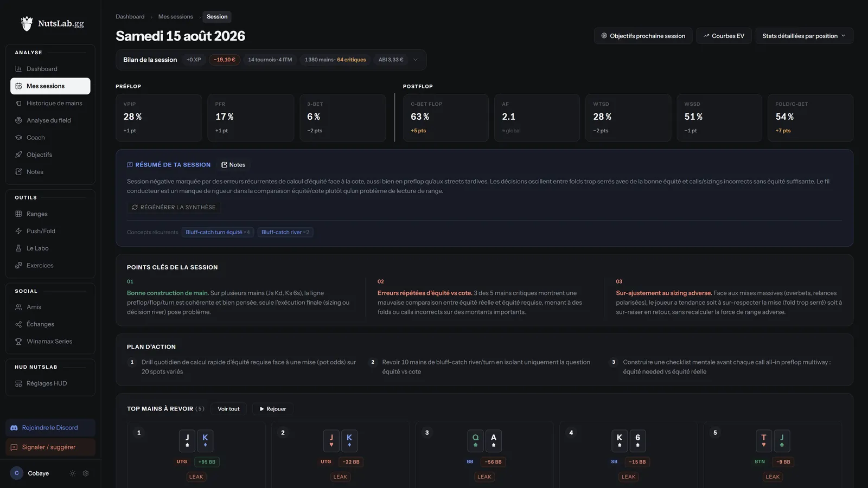The height and width of the screenshot is (488, 868).
Task: Open the Échanges share icon
Action: (x=18, y=324)
